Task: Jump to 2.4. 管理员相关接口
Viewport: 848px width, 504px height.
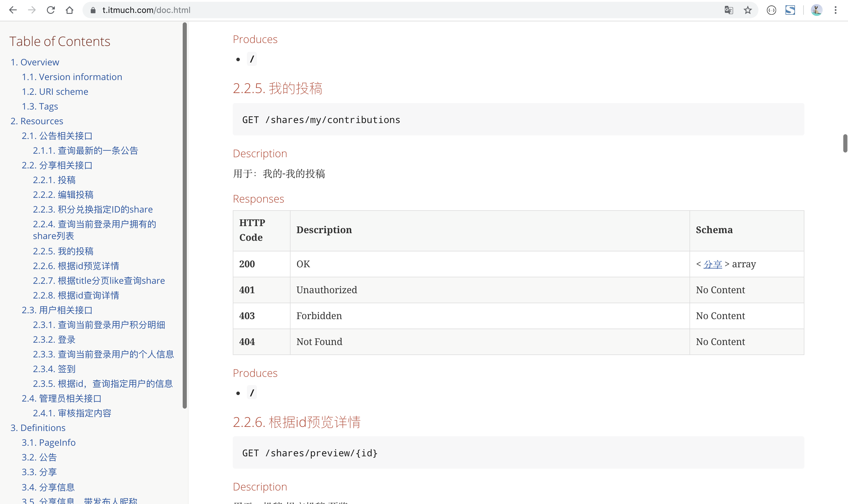Action: [62, 398]
